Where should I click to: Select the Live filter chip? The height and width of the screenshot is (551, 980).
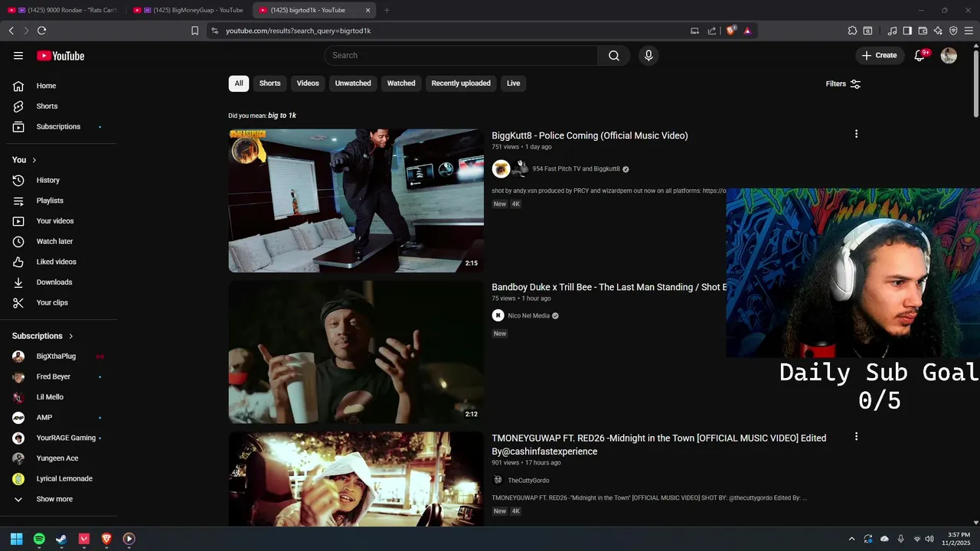(x=513, y=83)
